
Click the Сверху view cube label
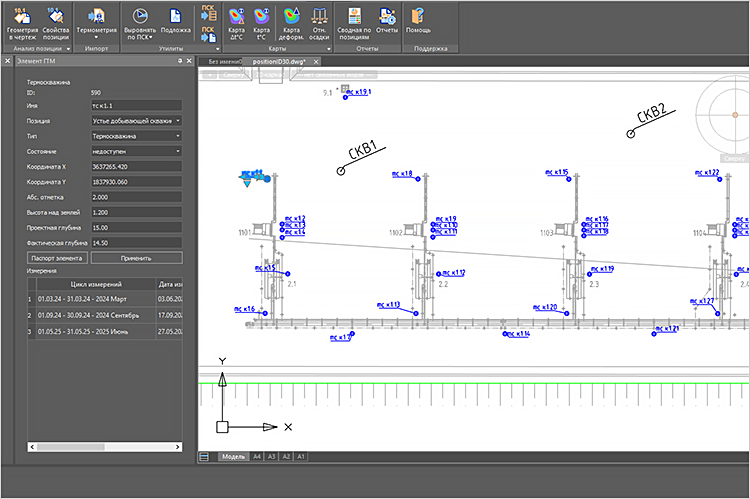pyautogui.click(x=734, y=159)
